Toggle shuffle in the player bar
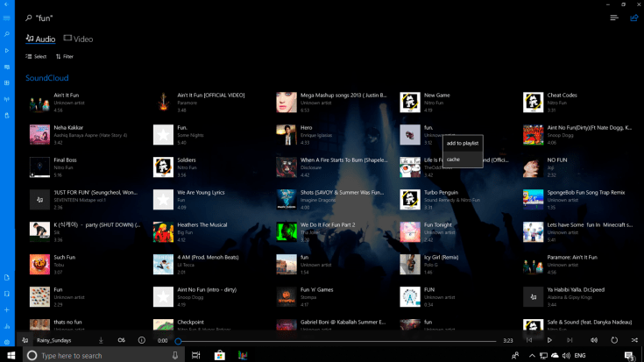The image size is (644, 362). click(634, 340)
